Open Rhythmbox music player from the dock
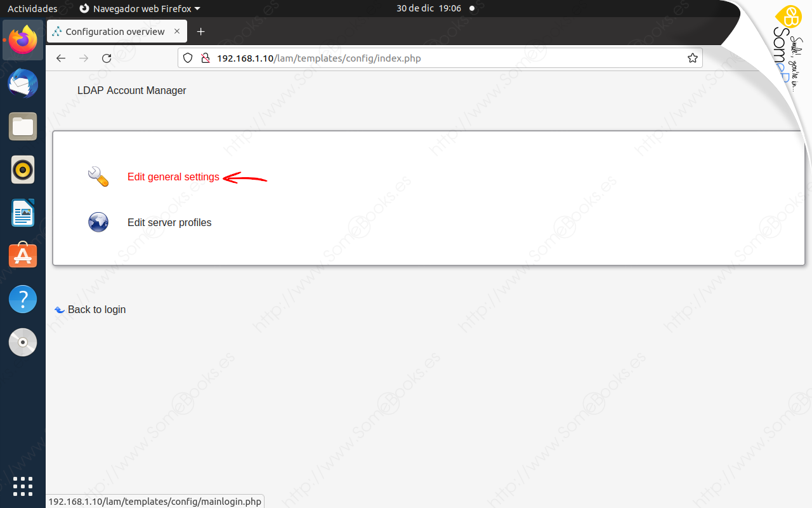812x508 pixels. (x=23, y=170)
